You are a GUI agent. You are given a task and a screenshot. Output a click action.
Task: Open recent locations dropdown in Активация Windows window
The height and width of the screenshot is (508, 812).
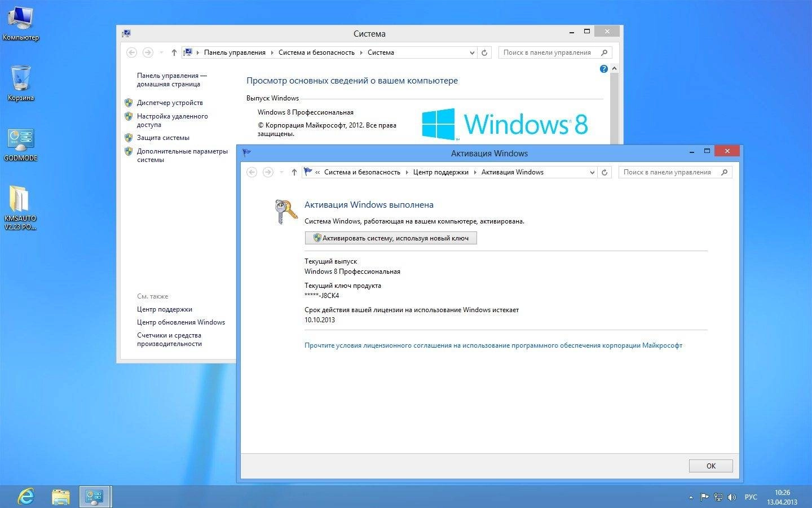(281, 172)
